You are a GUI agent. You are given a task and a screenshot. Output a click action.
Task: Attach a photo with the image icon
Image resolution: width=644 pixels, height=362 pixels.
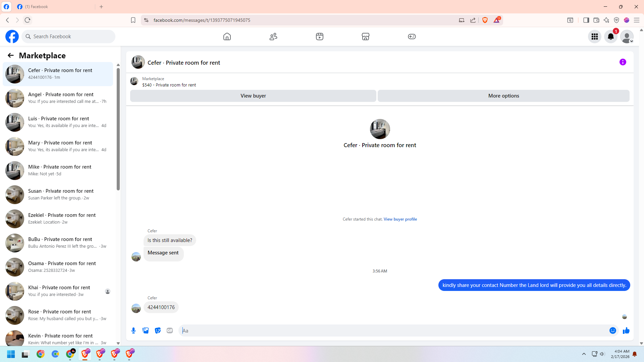point(146,330)
